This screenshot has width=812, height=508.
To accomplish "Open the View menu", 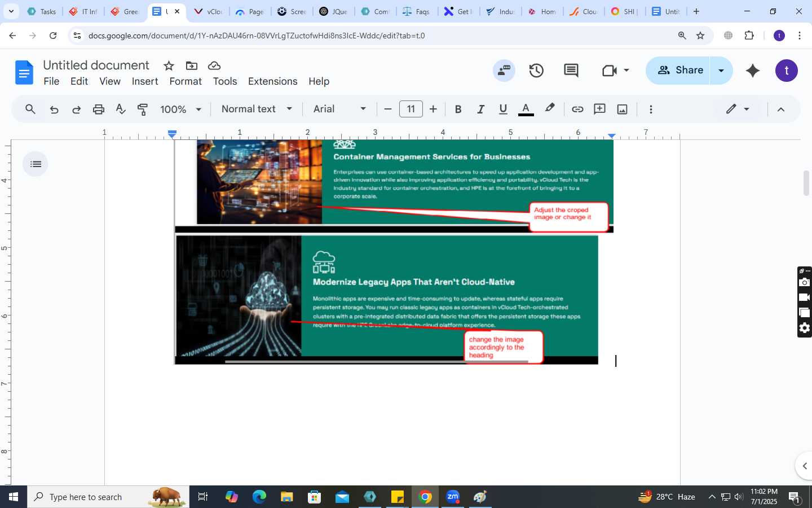I will click(110, 81).
